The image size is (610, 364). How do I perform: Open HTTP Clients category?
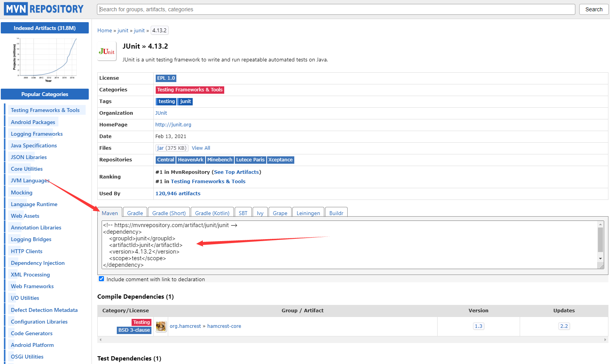coord(26,251)
